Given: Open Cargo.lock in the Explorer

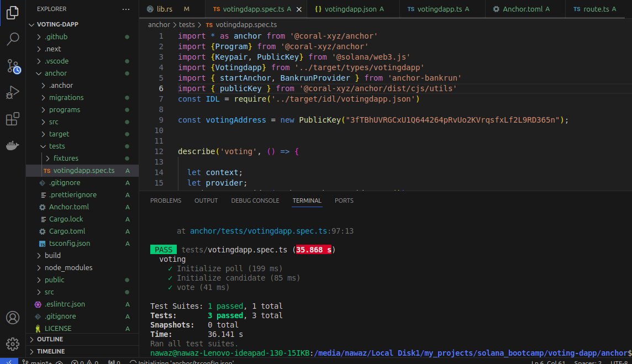Looking at the screenshot, I should coord(82,219).
